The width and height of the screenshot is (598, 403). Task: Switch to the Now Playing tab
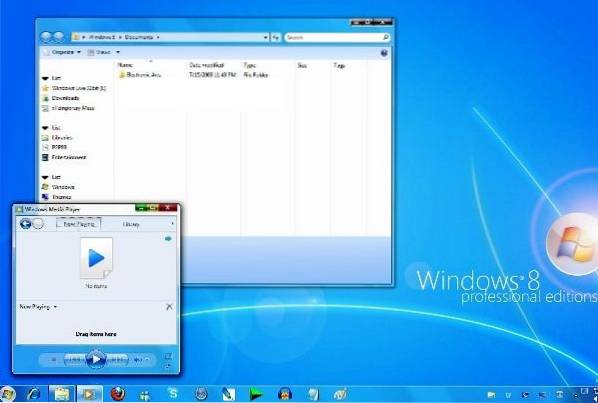[x=79, y=224]
